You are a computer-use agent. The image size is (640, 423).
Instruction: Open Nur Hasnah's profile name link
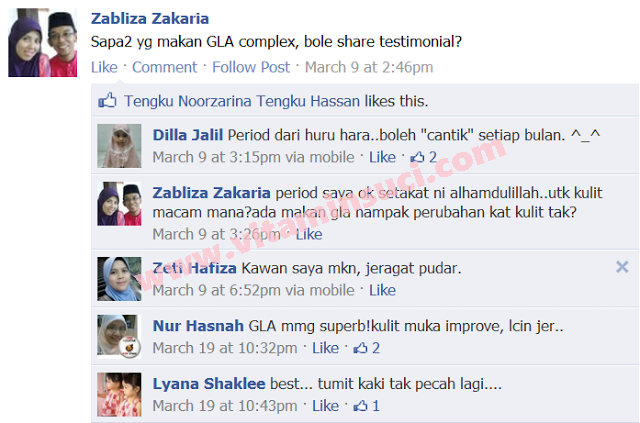[x=198, y=326]
